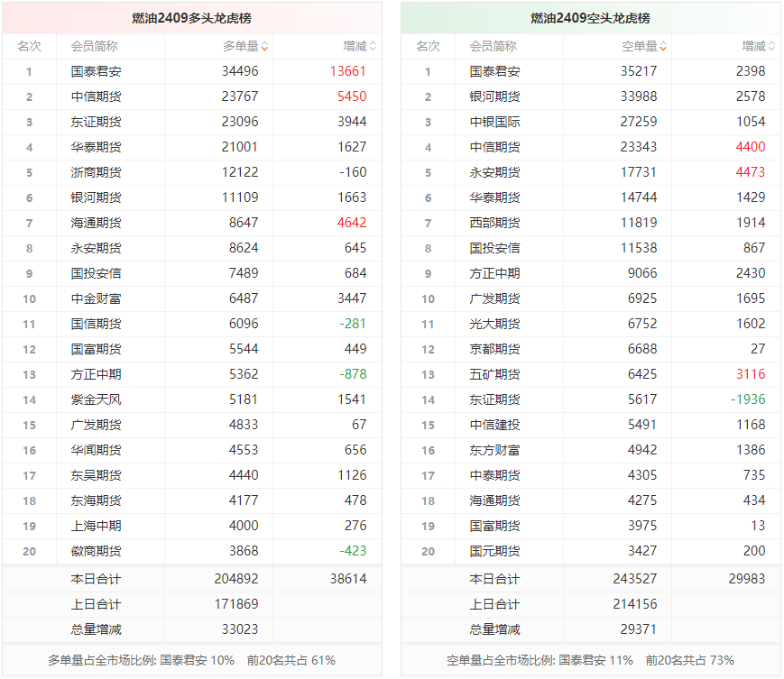Click the 多单量占全市场比例 footer text
This screenshot has width=784, height=679.
click(191, 660)
